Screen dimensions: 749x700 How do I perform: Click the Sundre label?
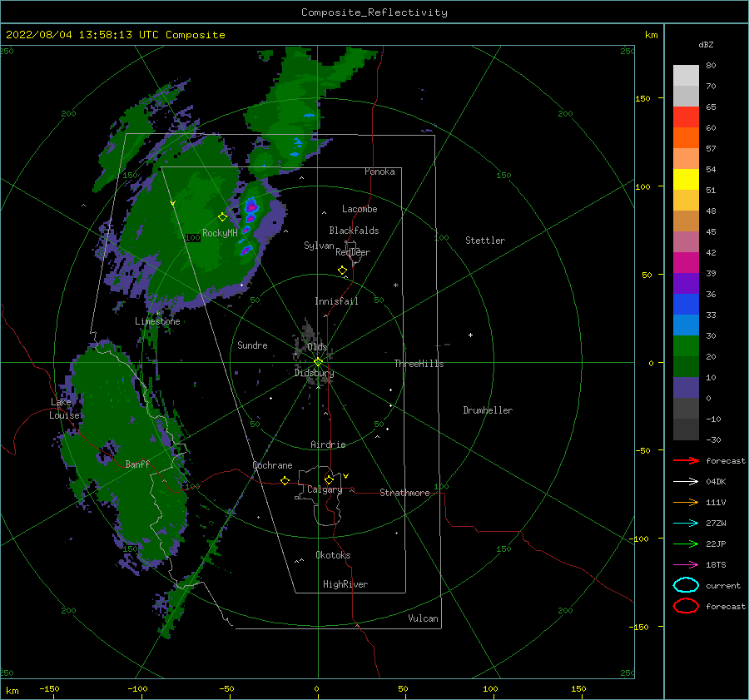tap(252, 345)
